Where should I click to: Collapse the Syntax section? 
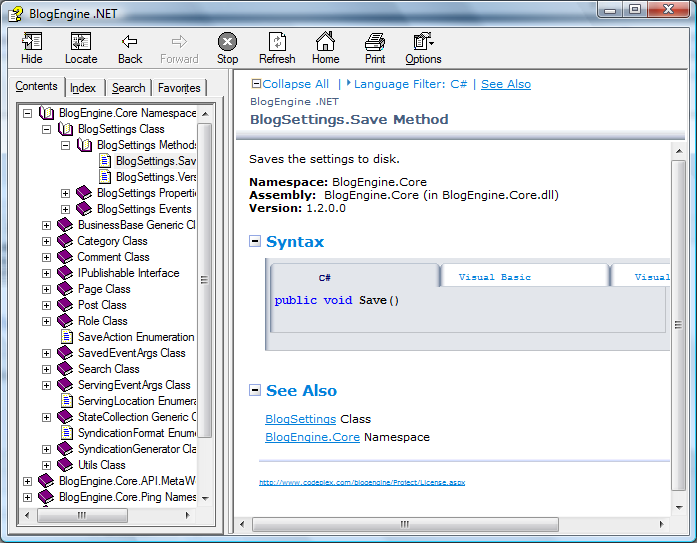[x=255, y=241]
